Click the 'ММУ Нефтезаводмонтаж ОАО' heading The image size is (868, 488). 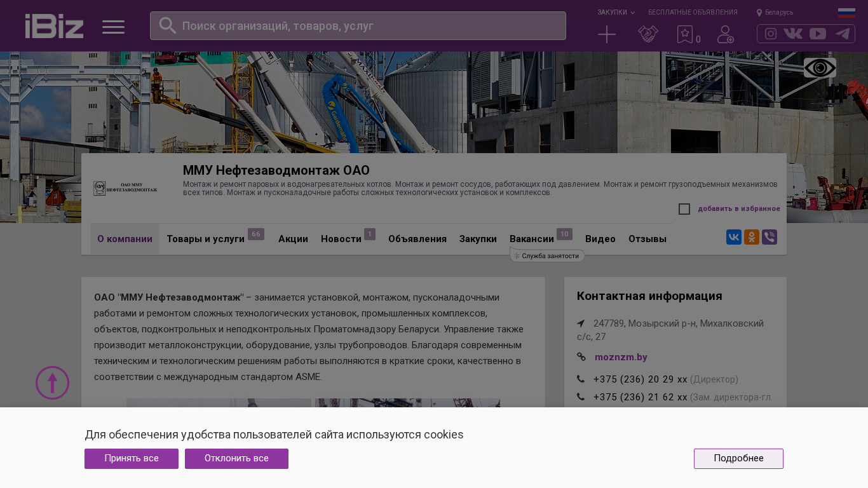click(x=276, y=170)
